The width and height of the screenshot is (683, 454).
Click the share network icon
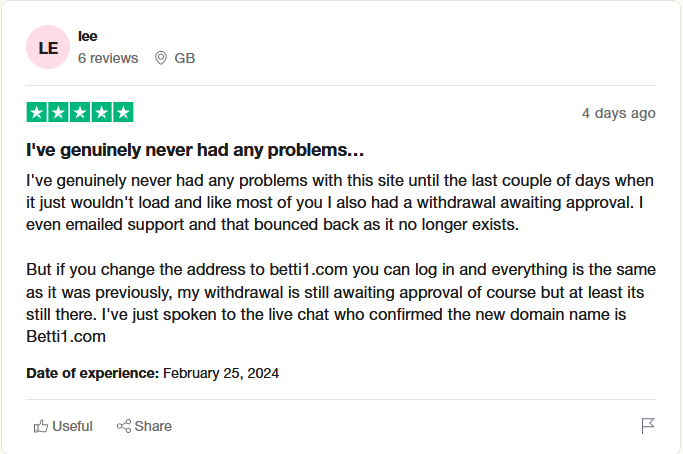[124, 426]
